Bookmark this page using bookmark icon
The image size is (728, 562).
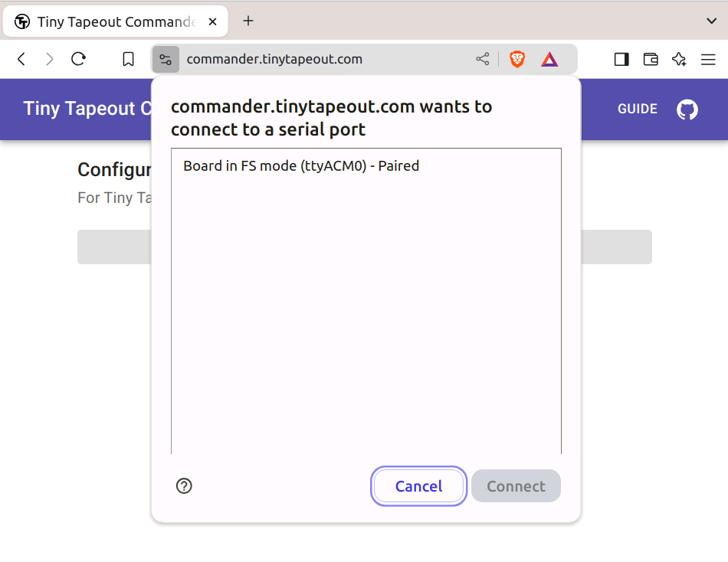pos(129,59)
